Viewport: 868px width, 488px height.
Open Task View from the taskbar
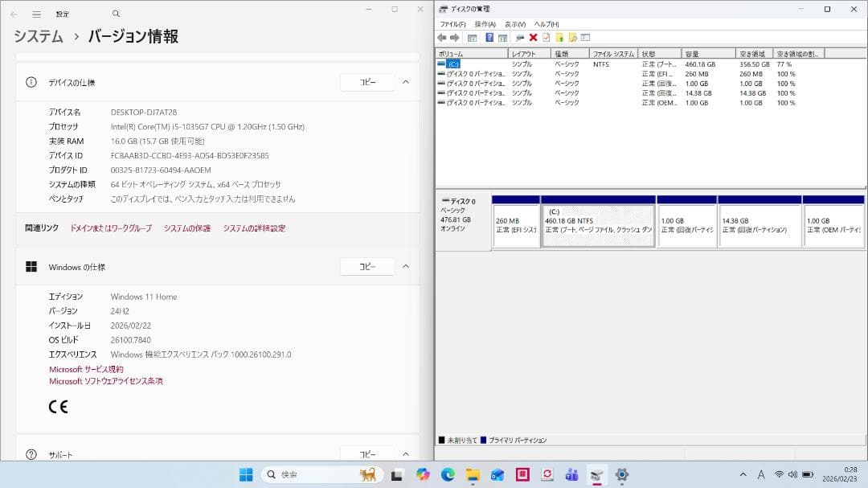397,474
